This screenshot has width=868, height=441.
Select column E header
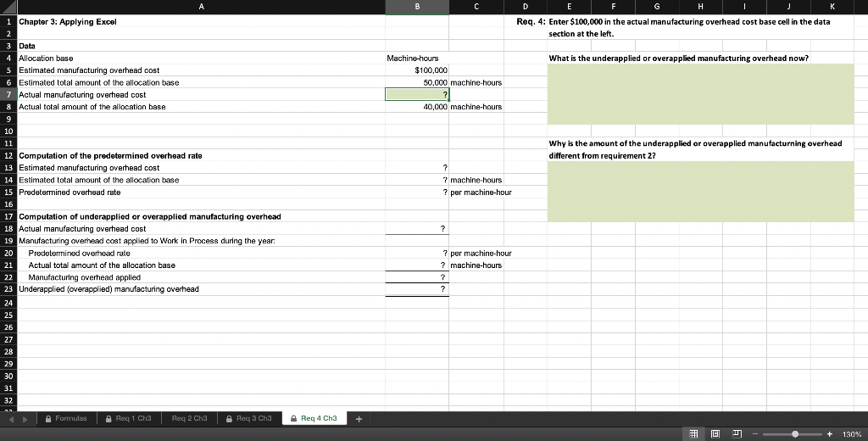tap(569, 7)
